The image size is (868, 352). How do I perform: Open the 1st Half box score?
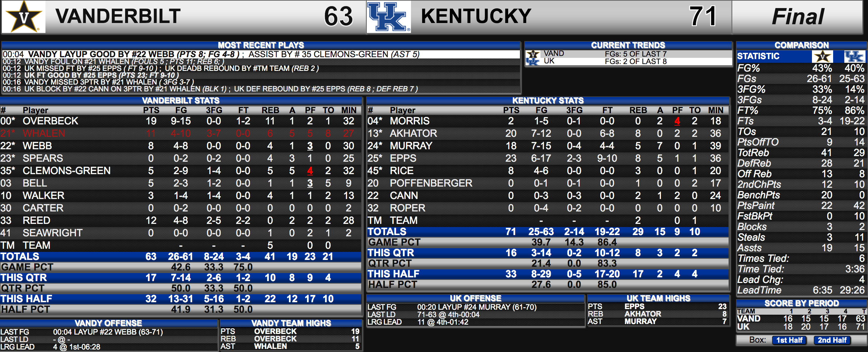click(789, 340)
